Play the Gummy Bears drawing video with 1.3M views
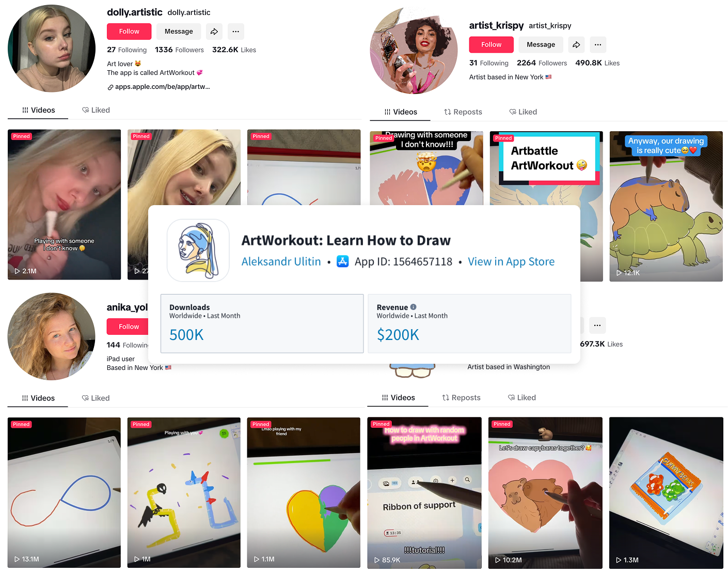Screen dimensions: 728x573 [x=666, y=493]
